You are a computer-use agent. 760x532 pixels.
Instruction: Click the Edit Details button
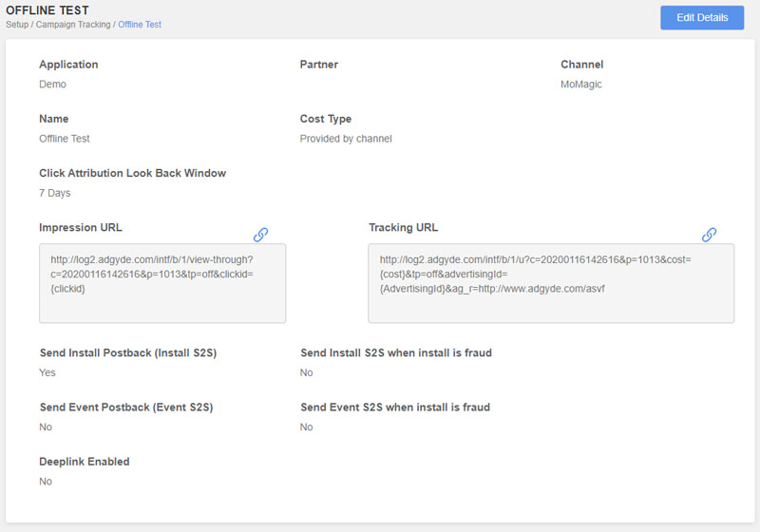(702, 17)
